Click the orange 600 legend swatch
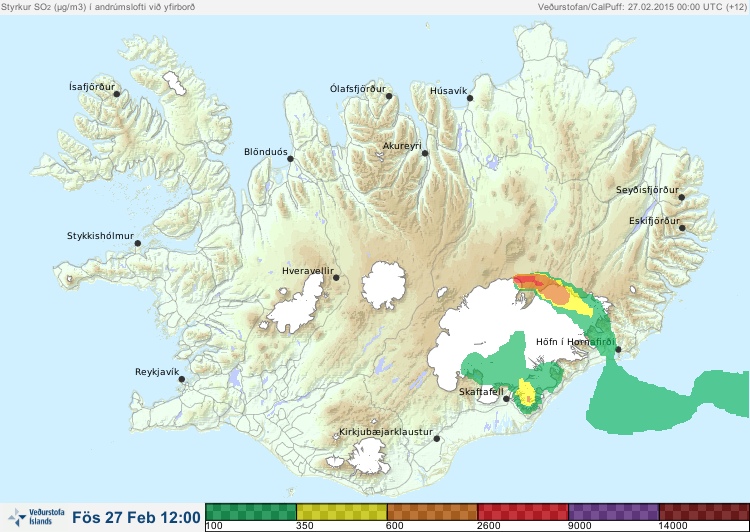This screenshot has height=532, width=750. (x=432, y=512)
